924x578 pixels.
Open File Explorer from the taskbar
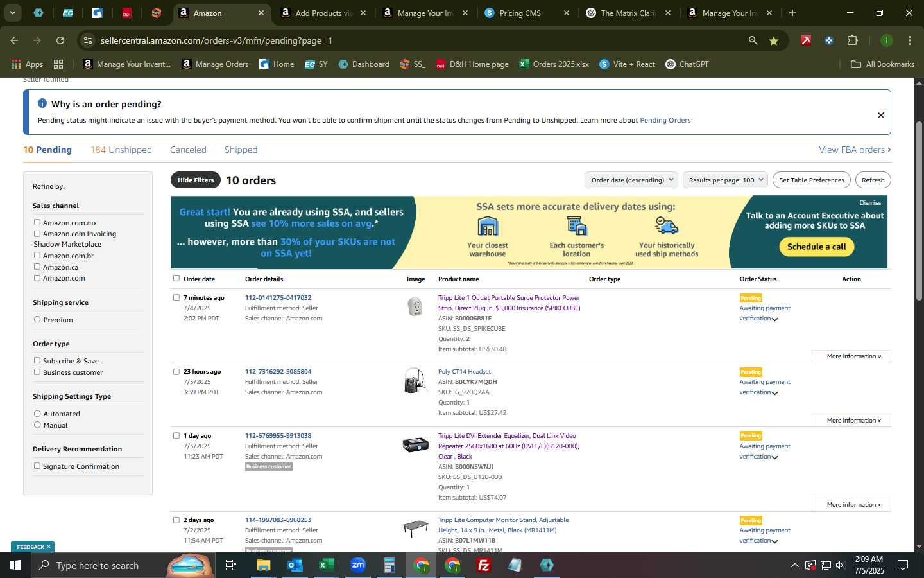coord(264,565)
